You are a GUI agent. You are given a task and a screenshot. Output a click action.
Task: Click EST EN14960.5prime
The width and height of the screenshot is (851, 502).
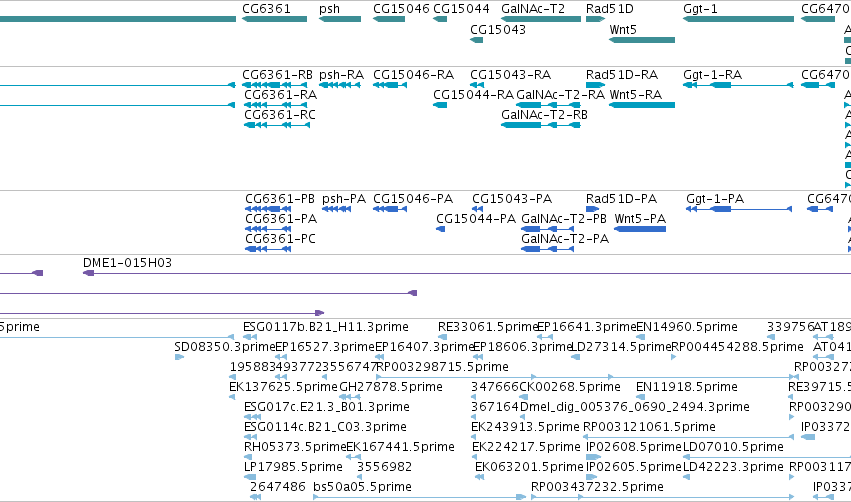pos(640,337)
